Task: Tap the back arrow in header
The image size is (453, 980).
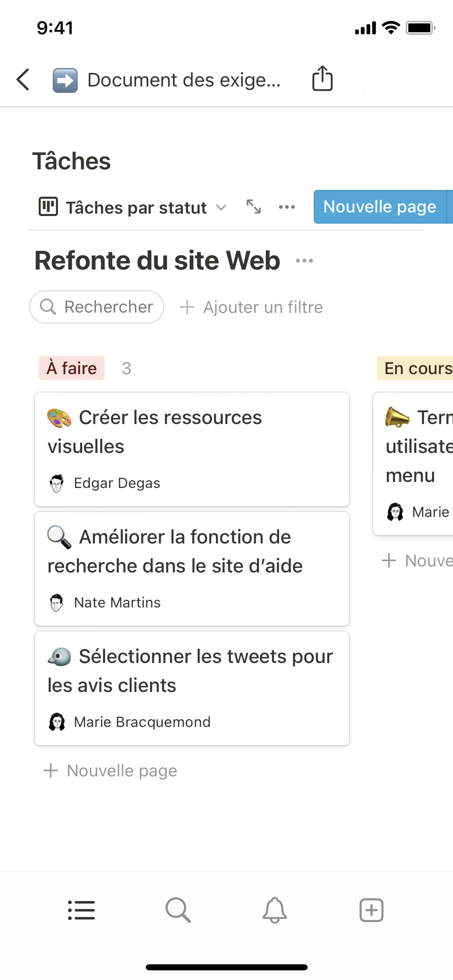Action: (23, 80)
